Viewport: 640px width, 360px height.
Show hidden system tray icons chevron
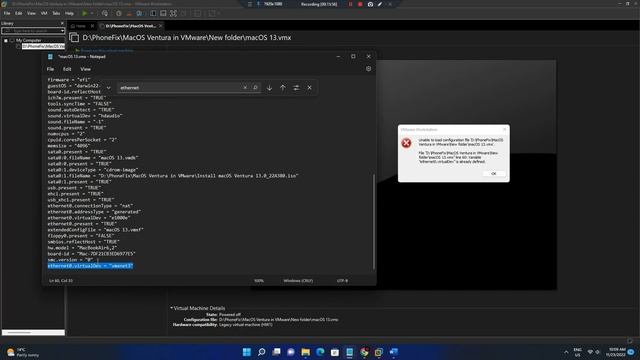[x=566, y=352]
